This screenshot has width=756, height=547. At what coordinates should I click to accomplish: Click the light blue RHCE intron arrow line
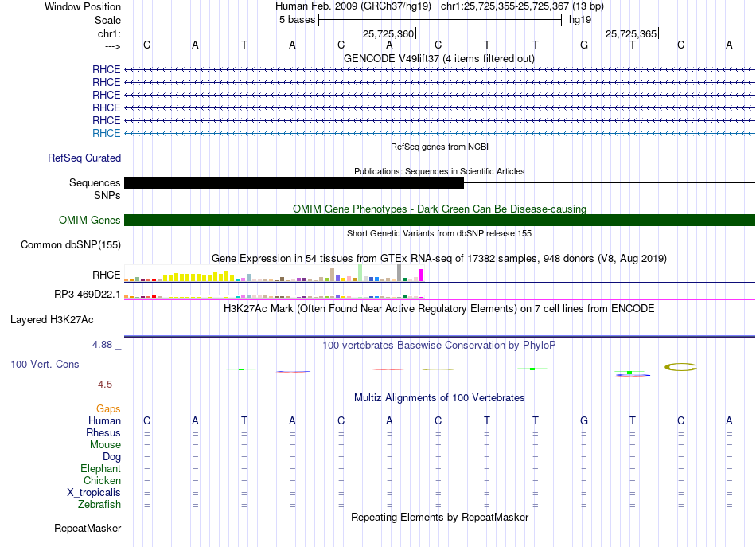point(439,133)
